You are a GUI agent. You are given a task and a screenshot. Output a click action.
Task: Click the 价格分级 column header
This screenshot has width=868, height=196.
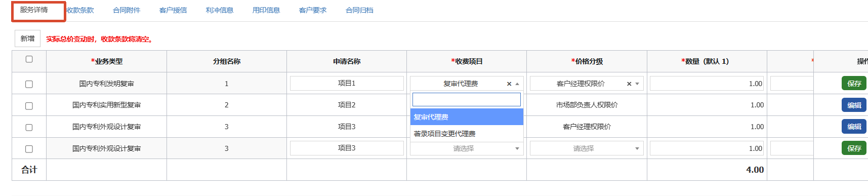click(587, 61)
